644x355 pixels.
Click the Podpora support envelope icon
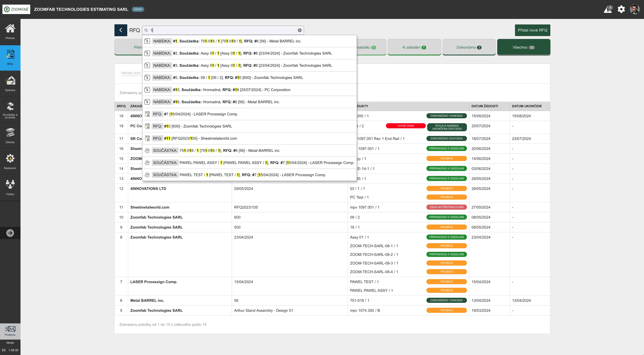point(10,331)
